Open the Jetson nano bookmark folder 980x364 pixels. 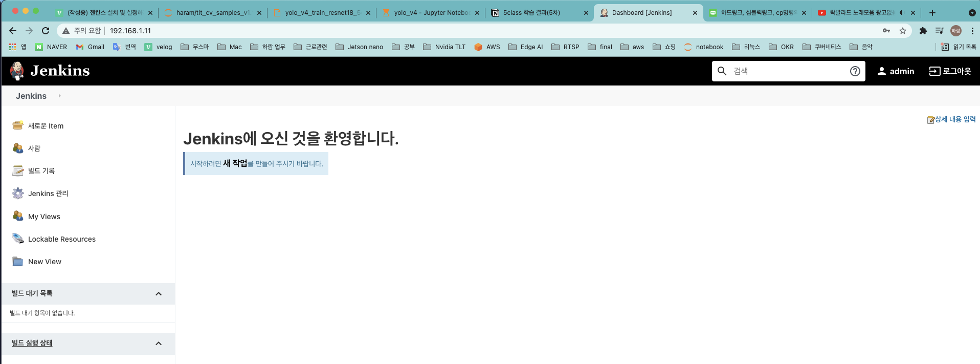pos(359,47)
